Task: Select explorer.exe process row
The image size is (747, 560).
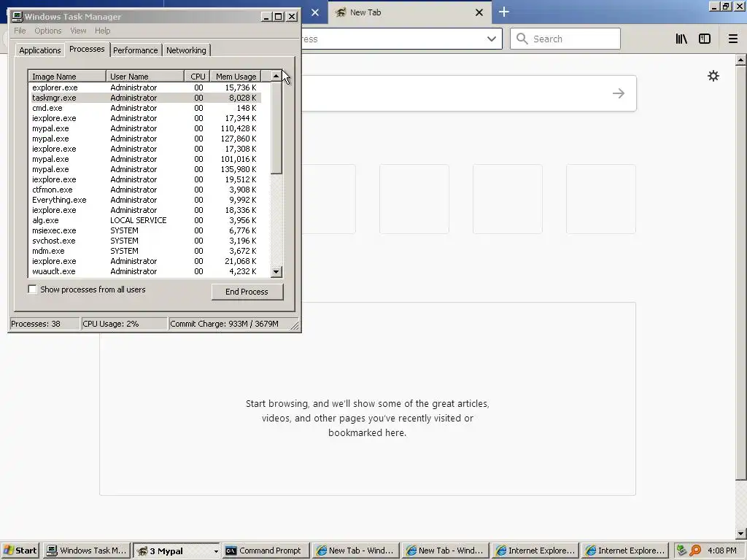Action: [144, 87]
